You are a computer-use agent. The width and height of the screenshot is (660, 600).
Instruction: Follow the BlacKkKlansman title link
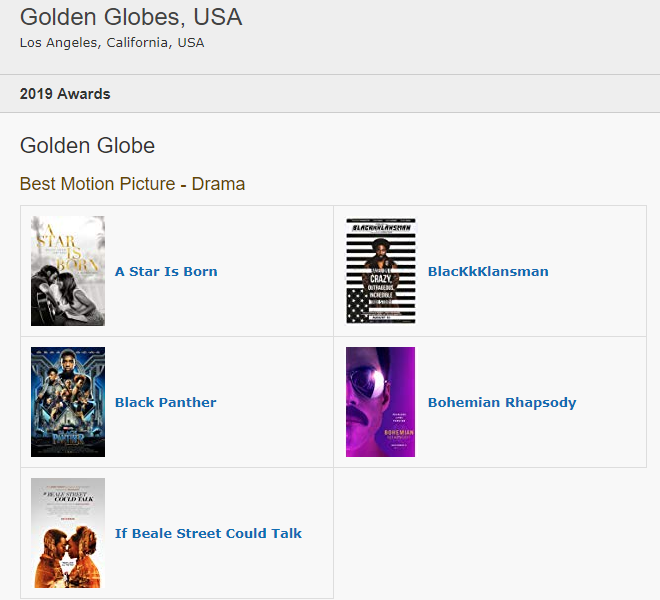tap(488, 272)
